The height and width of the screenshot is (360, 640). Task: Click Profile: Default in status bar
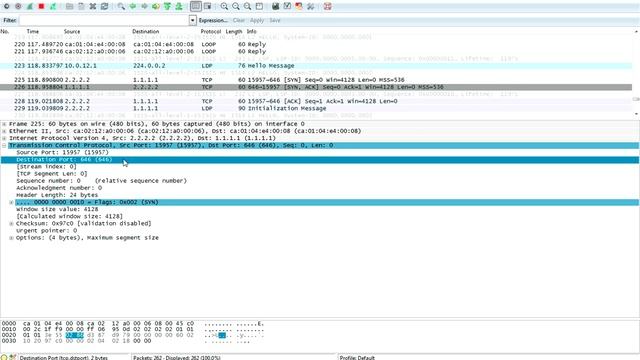[357, 358]
